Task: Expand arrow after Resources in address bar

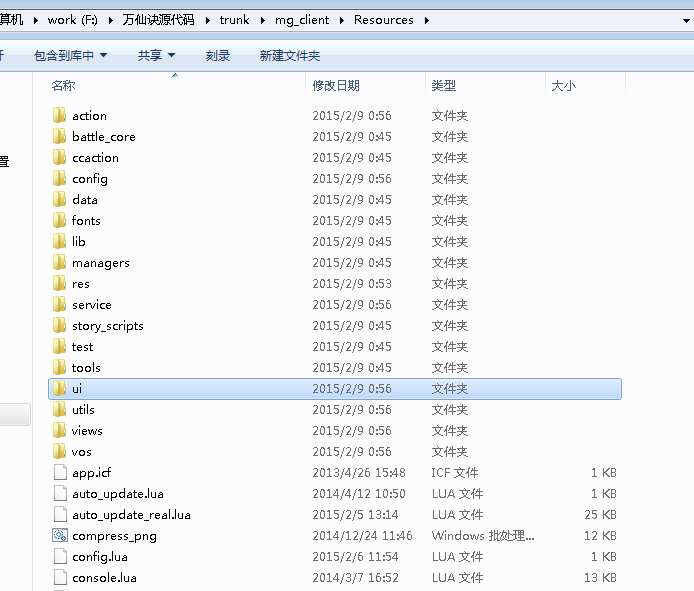Action: pos(425,20)
